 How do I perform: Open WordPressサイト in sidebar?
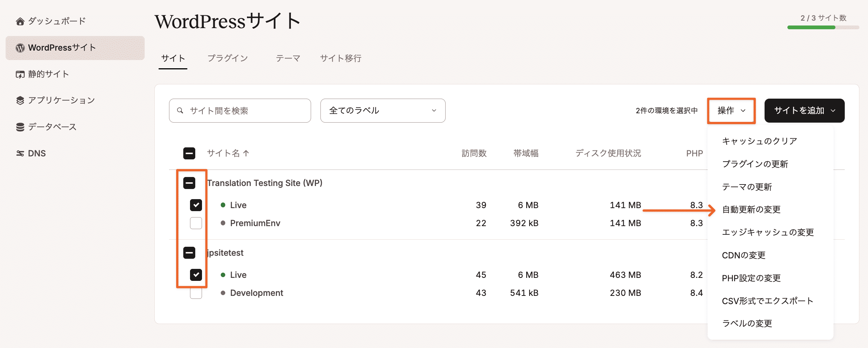75,48
